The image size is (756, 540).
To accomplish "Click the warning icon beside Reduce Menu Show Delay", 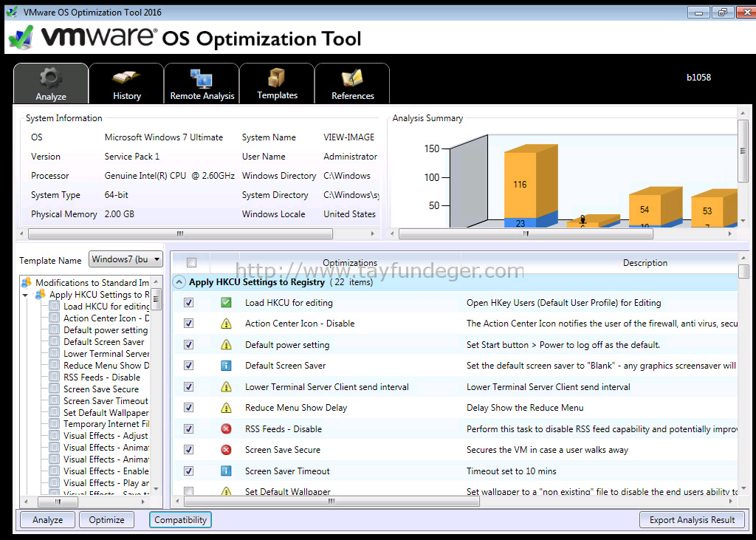I will [226, 408].
